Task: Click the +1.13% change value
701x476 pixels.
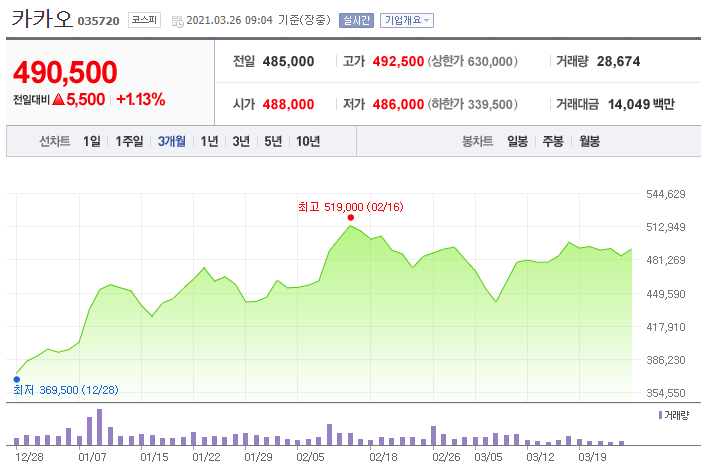Action: 140,99
